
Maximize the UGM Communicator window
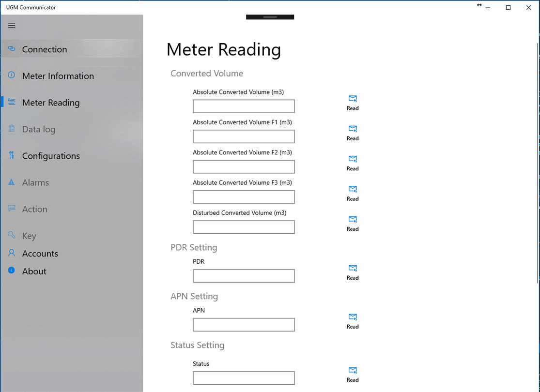[508, 8]
